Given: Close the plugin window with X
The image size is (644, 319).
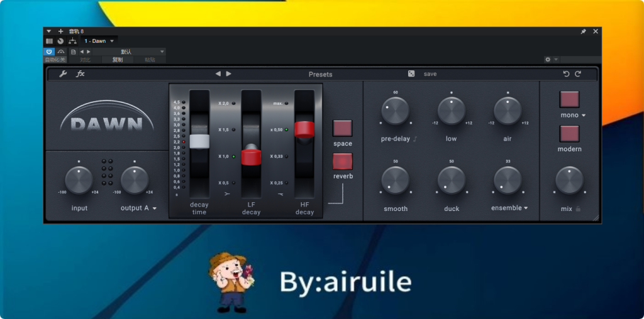Looking at the screenshot, I should coord(596,31).
